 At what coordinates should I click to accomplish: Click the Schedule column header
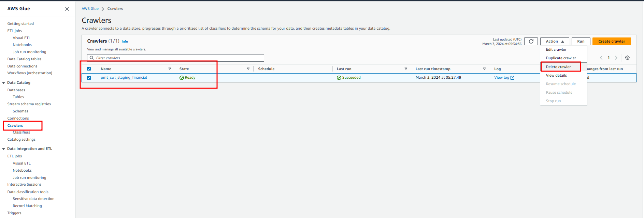[x=266, y=69]
